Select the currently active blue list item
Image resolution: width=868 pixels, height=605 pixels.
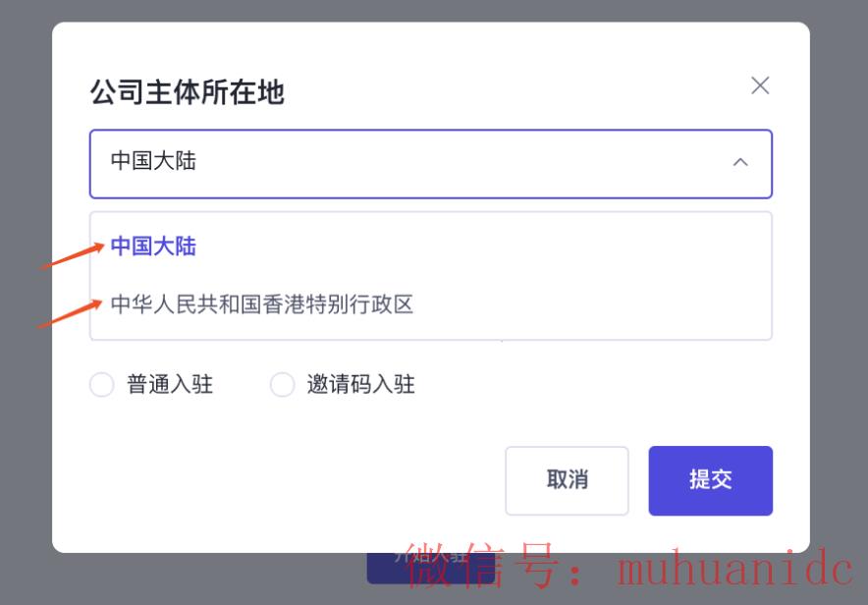(153, 247)
